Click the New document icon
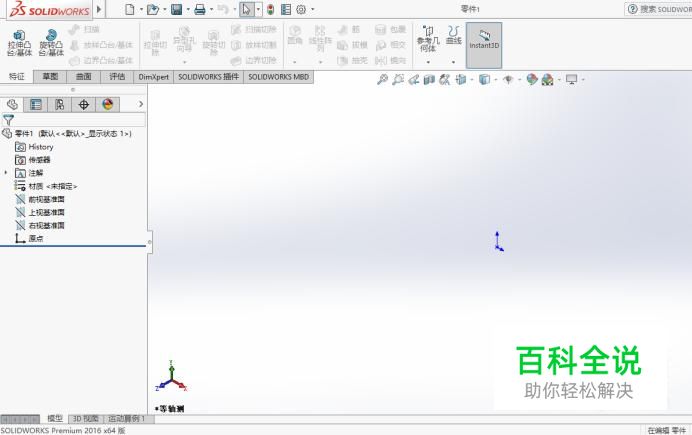Image resolution: width=692 pixels, height=435 pixels. (x=129, y=9)
